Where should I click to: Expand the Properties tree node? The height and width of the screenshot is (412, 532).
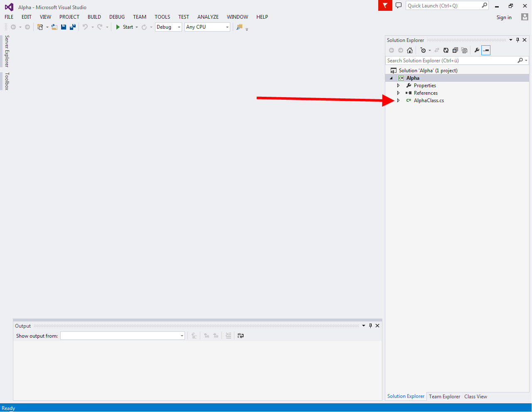click(x=398, y=86)
